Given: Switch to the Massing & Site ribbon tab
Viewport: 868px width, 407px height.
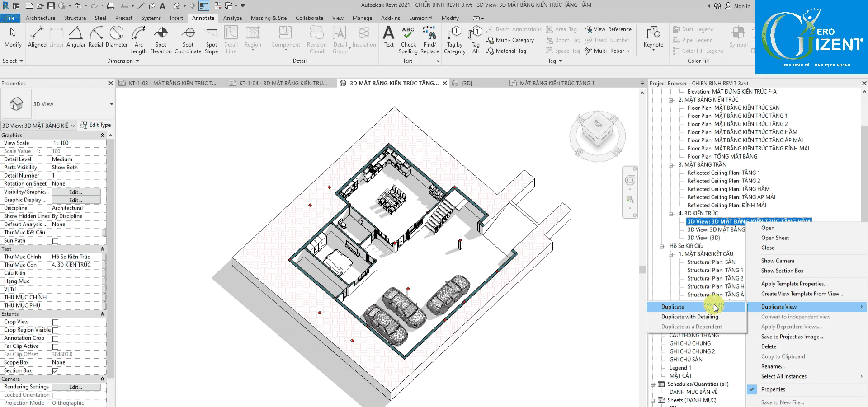Looking at the screenshot, I should click(x=269, y=18).
